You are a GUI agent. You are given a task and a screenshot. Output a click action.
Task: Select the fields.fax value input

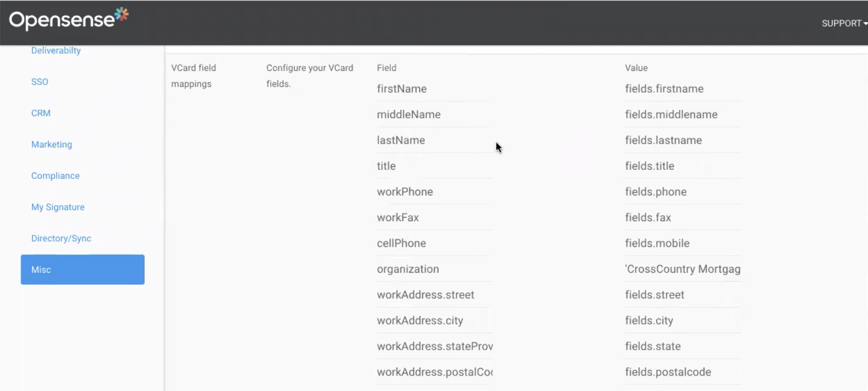coord(682,217)
